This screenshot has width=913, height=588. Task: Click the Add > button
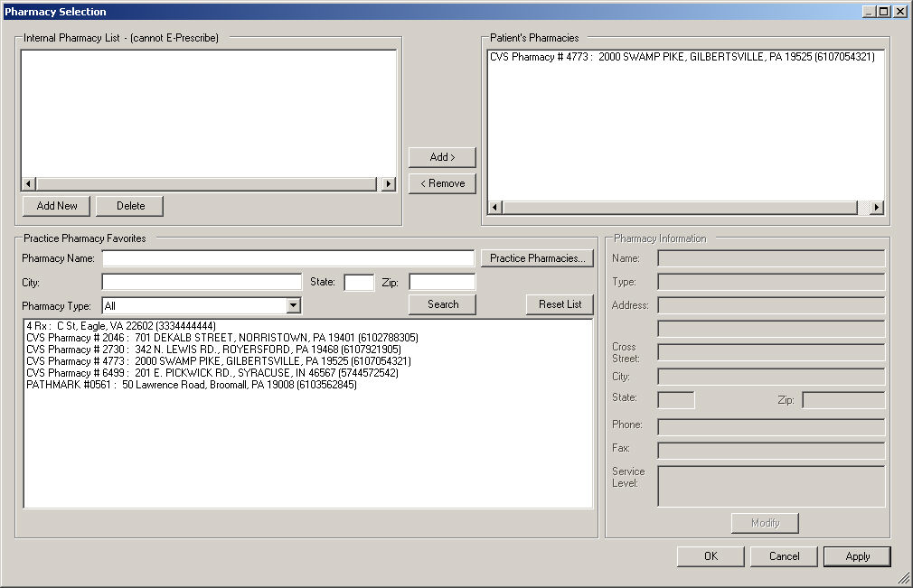[442, 157]
